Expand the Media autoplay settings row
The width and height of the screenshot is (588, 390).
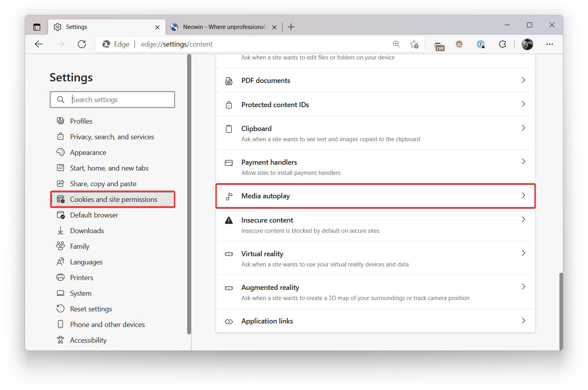tap(375, 196)
